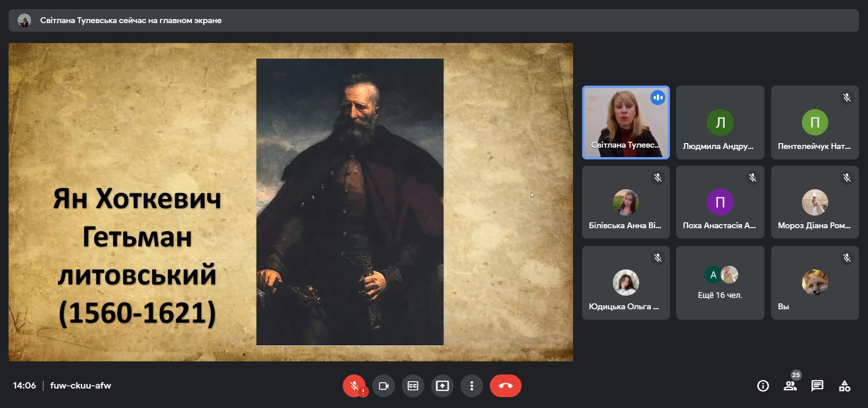Leave the call with the red hang-up button

click(x=505, y=386)
